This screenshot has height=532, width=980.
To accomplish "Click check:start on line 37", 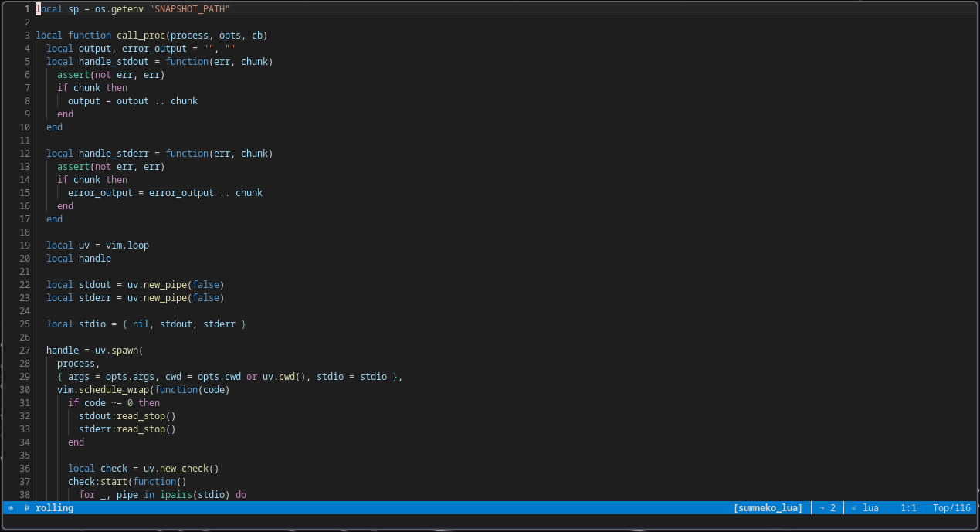I will click(97, 482).
